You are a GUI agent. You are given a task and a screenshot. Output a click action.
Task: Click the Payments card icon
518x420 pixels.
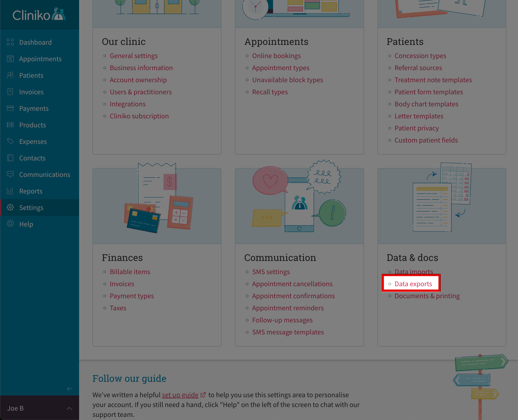(10, 108)
